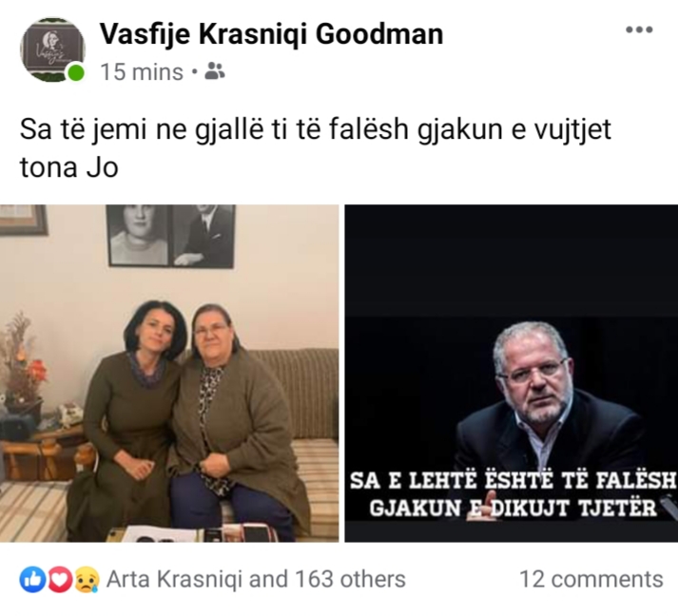678x616 pixels.
Task: Open the photo of two women on couch
Action: click(169, 374)
